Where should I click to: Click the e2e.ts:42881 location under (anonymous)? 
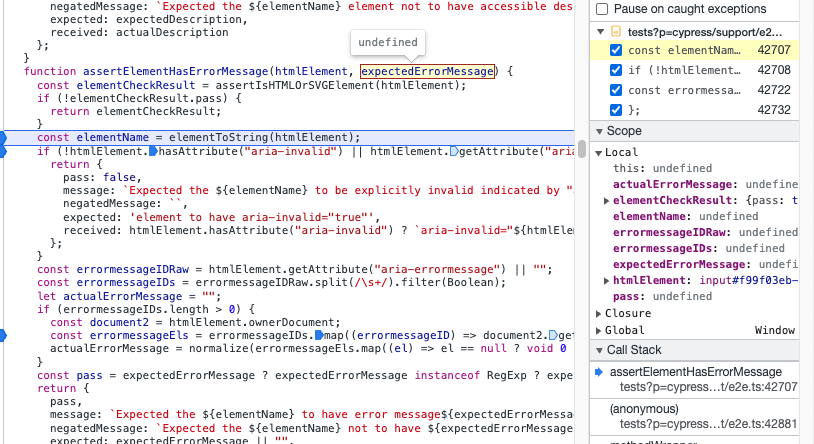click(708, 424)
